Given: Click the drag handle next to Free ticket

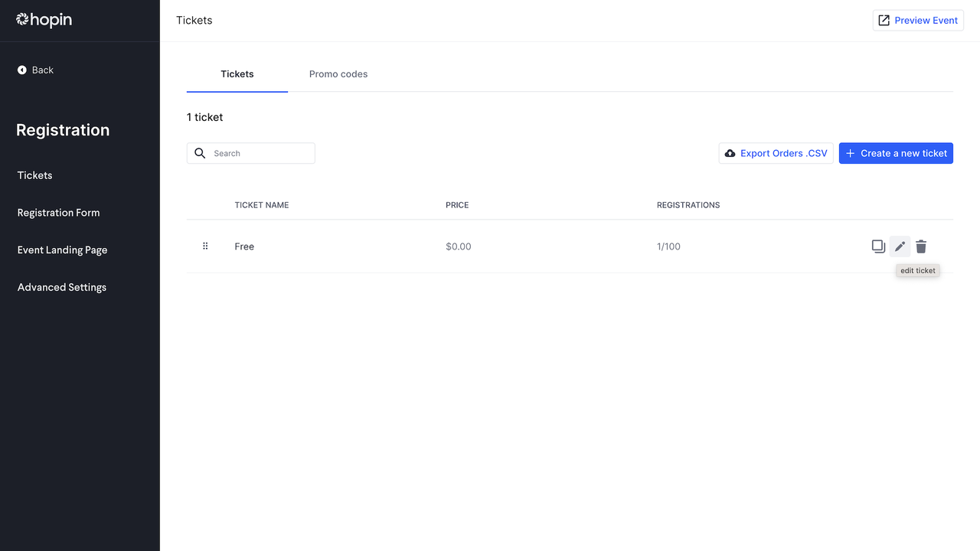Looking at the screenshot, I should [x=205, y=246].
